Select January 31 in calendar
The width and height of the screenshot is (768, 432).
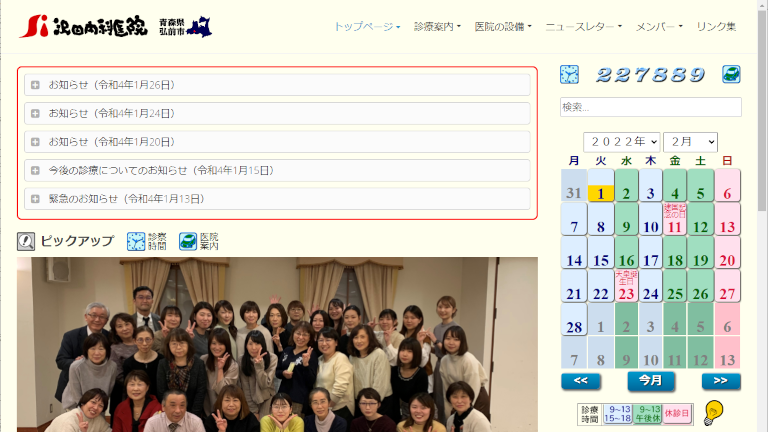point(574,186)
